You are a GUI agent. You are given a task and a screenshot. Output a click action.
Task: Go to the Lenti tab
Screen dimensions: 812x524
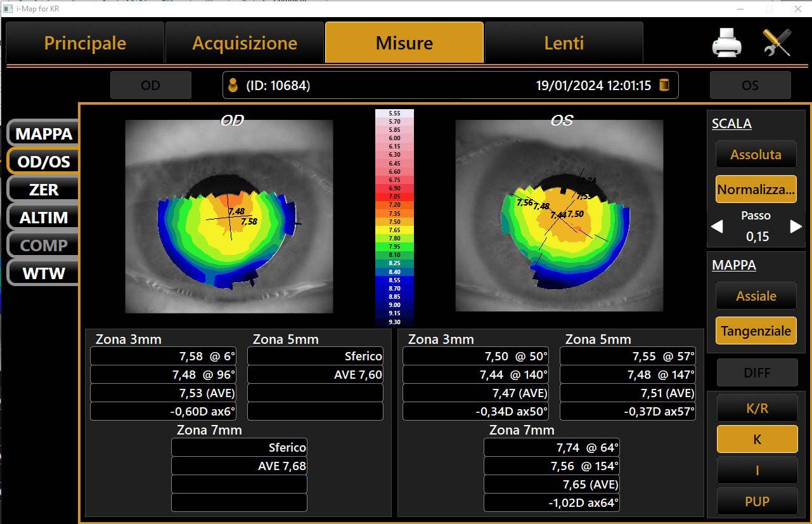(564, 43)
